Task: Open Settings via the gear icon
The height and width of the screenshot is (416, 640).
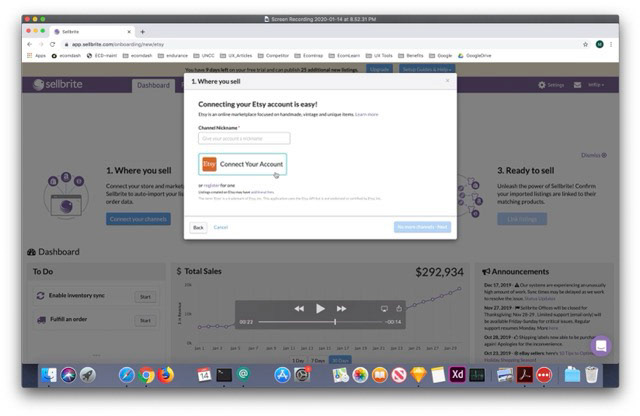Action: (x=551, y=85)
